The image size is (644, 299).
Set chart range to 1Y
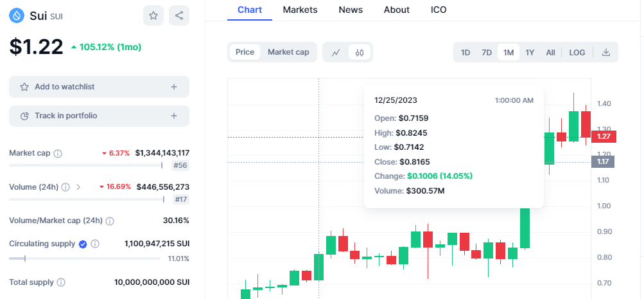click(530, 52)
